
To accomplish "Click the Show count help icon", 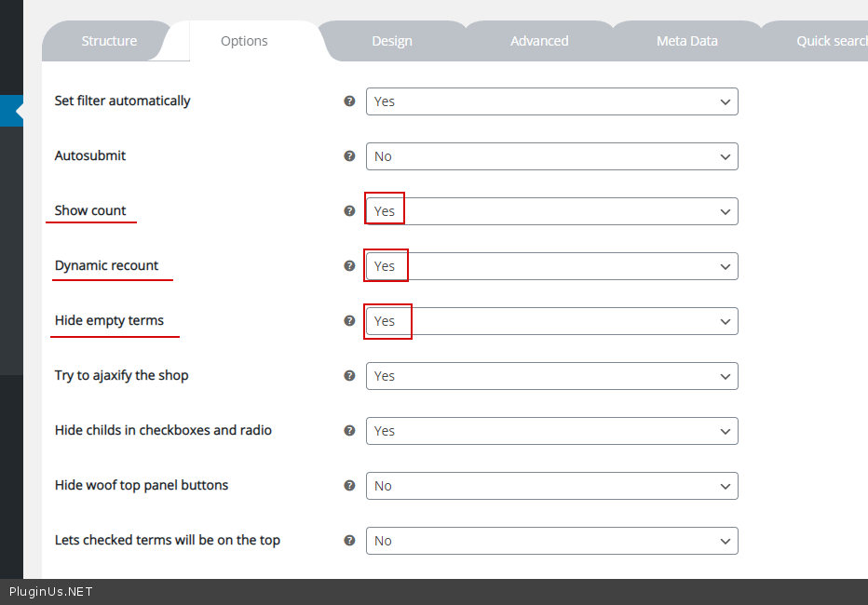I will [x=349, y=210].
